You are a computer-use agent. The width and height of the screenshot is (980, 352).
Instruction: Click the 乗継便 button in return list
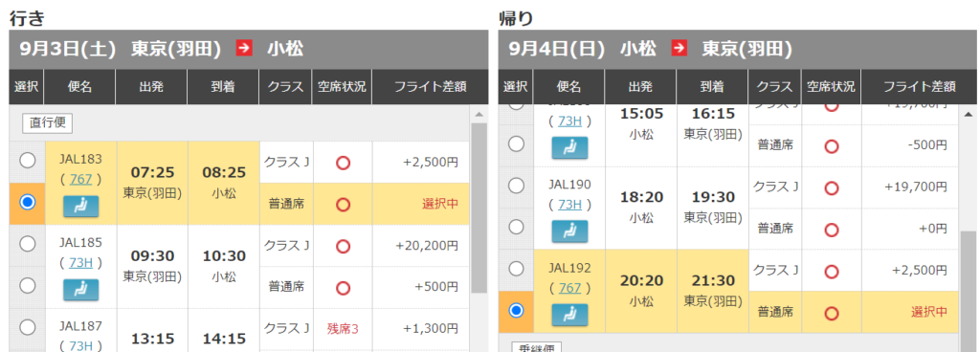pyautogui.click(x=536, y=347)
